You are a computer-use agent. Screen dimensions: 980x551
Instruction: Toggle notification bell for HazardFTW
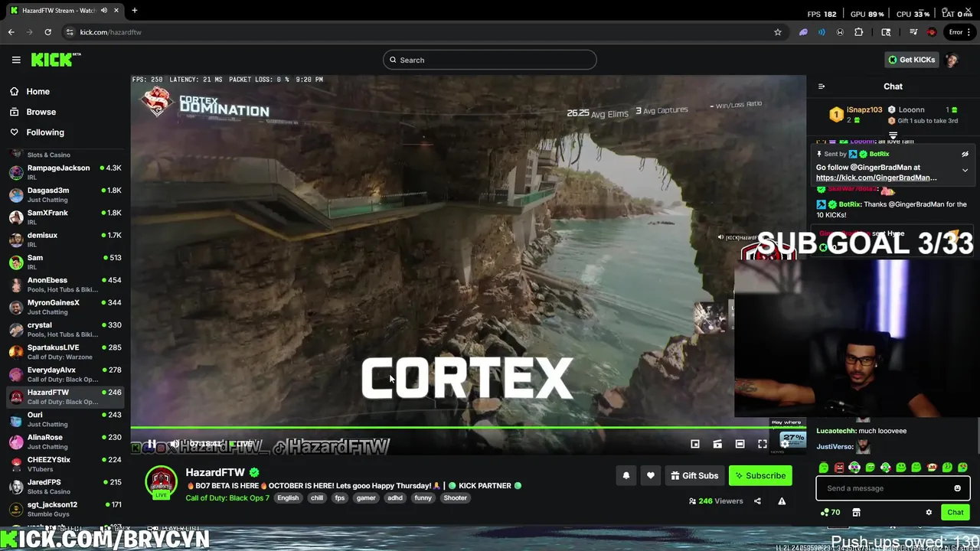626,476
